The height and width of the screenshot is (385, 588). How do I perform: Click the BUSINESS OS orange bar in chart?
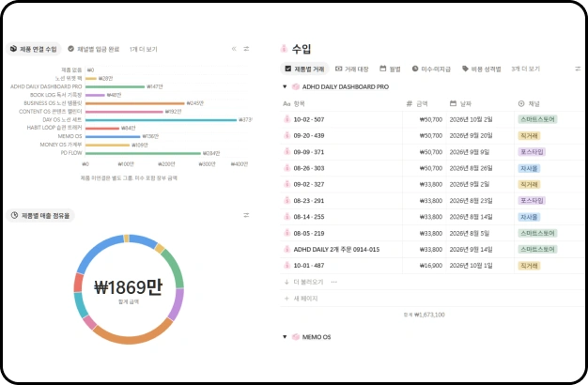(135, 103)
